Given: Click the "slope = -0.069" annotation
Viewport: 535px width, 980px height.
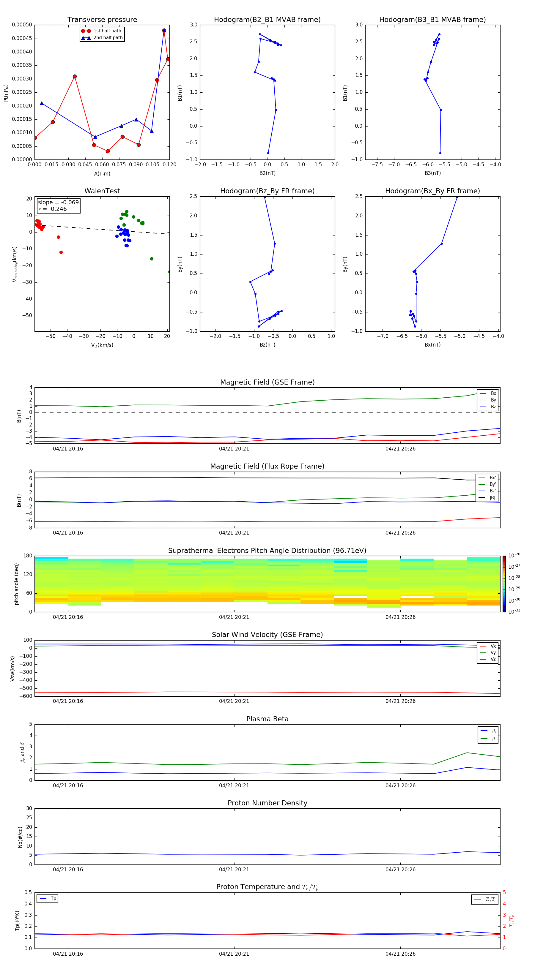Looking at the screenshot, I should (x=58, y=203).
